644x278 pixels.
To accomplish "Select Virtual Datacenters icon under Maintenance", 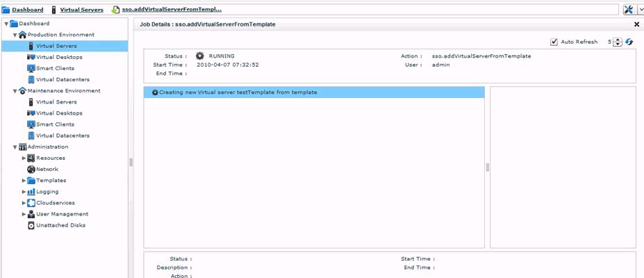I will (x=31, y=136).
